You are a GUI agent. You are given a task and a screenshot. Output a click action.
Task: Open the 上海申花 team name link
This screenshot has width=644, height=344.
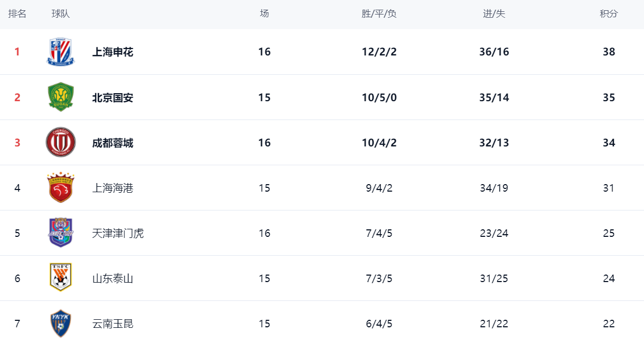(x=113, y=52)
